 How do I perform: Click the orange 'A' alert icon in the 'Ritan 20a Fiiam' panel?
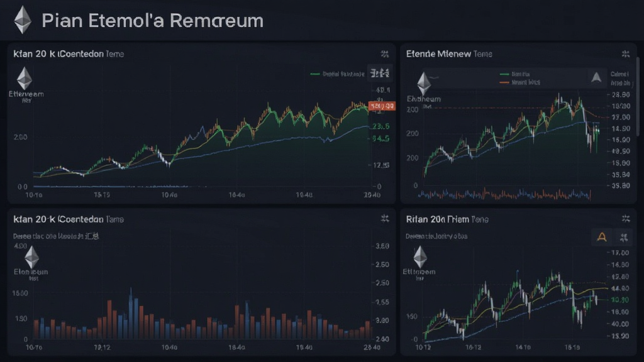click(x=602, y=237)
